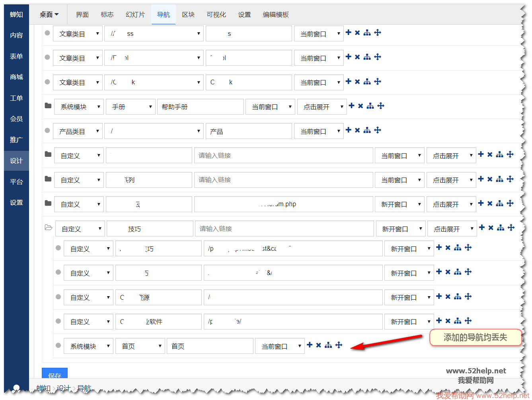Delete the 首页 navigation row with X icon

coord(319,345)
